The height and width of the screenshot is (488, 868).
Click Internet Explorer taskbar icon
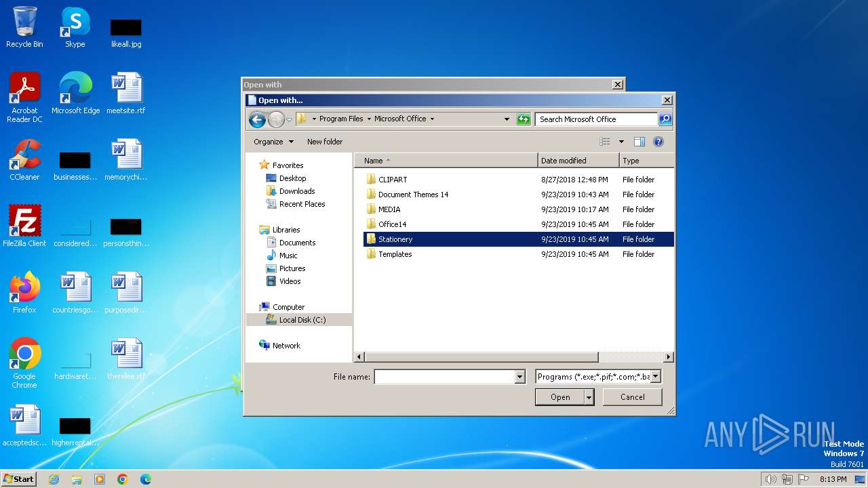click(x=54, y=479)
